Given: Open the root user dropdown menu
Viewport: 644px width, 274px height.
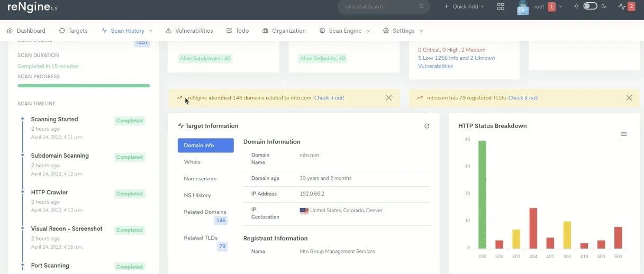Looking at the screenshot, I should (548, 6).
